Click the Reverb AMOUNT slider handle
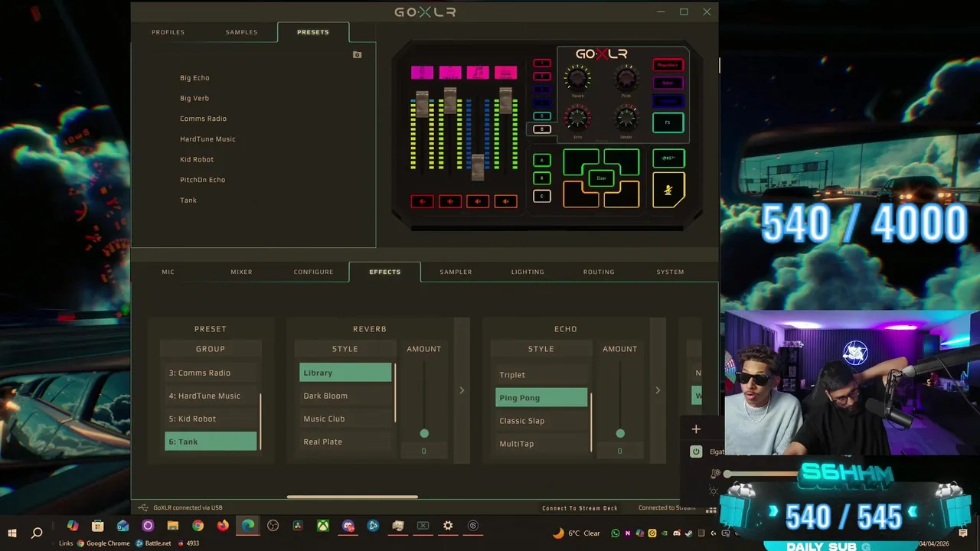The image size is (980, 551). (x=424, y=434)
